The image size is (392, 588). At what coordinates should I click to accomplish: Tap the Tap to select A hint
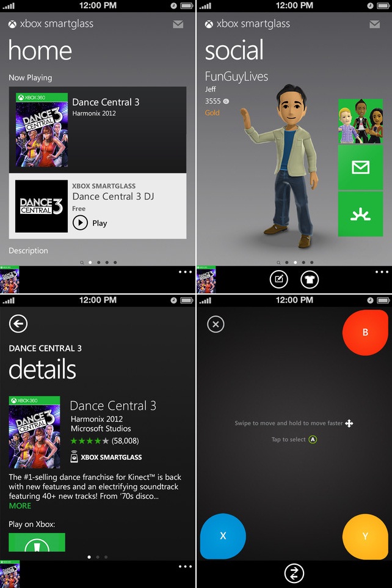click(294, 439)
